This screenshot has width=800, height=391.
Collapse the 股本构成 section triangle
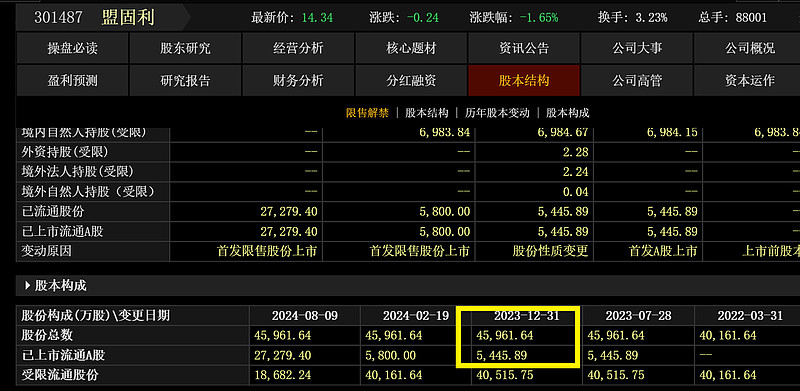tap(28, 286)
